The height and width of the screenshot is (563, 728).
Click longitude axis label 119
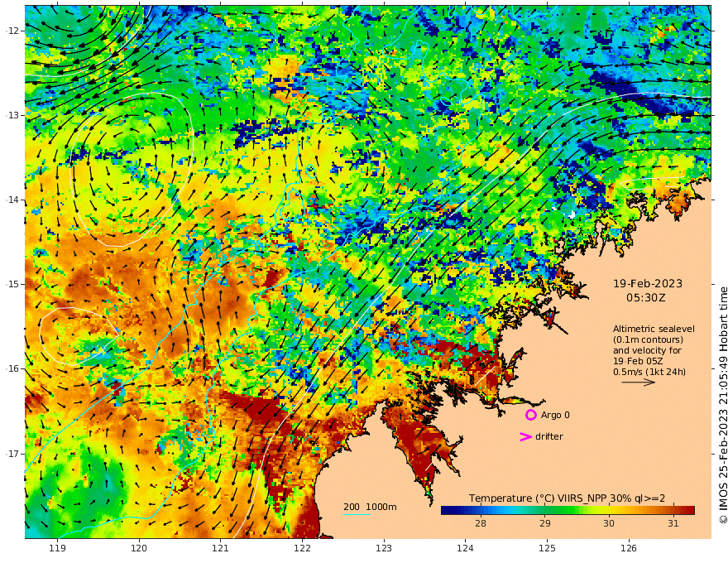[x=57, y=548]
